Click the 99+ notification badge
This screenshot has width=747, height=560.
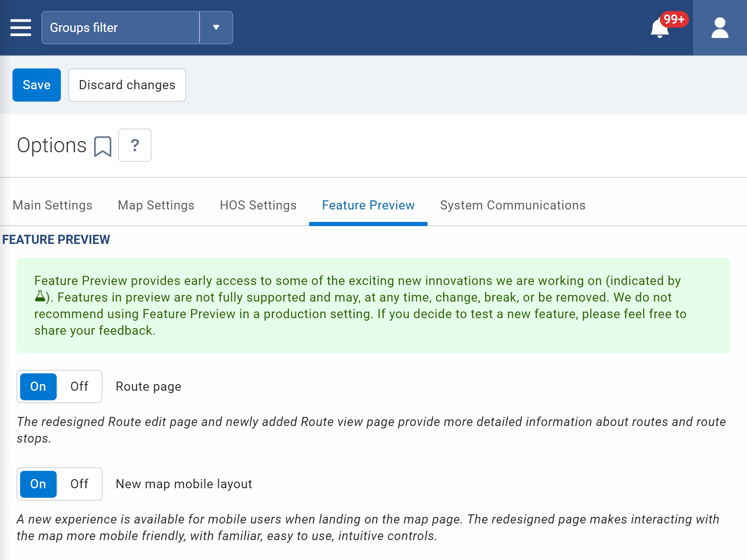pos(674,19)
